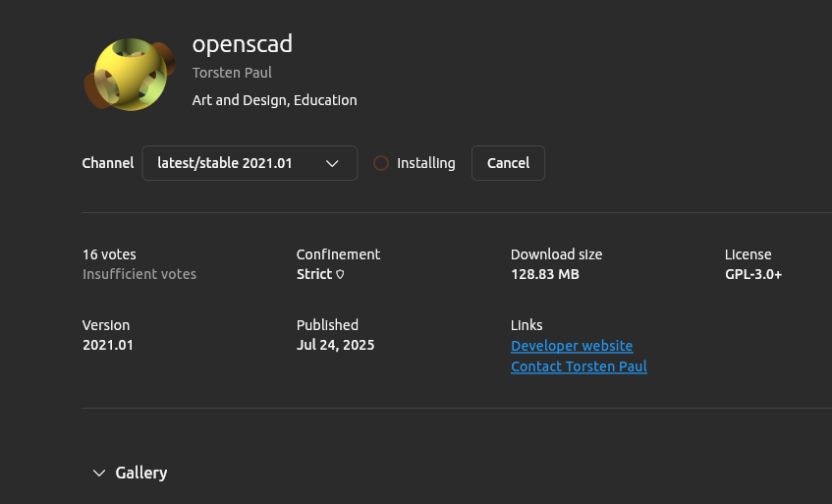Open the Developer website link
Screen dimensions: 832x504
point(572,346)
